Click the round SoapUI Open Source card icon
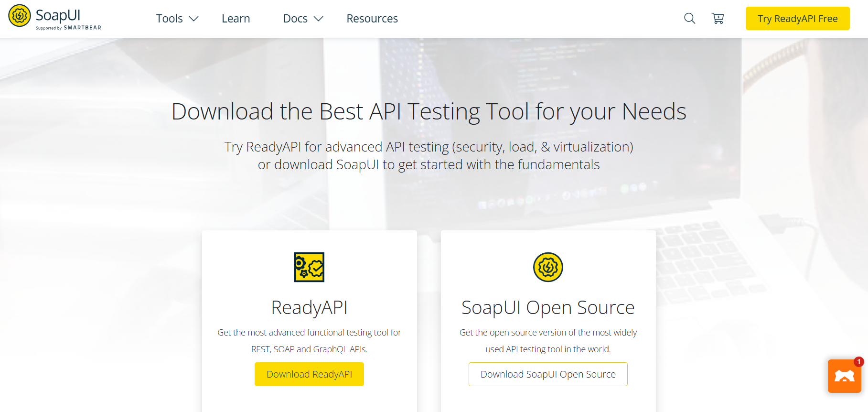The height and width of the screenshot is (412, 868). pyautogui.click(x=548, y=267)
